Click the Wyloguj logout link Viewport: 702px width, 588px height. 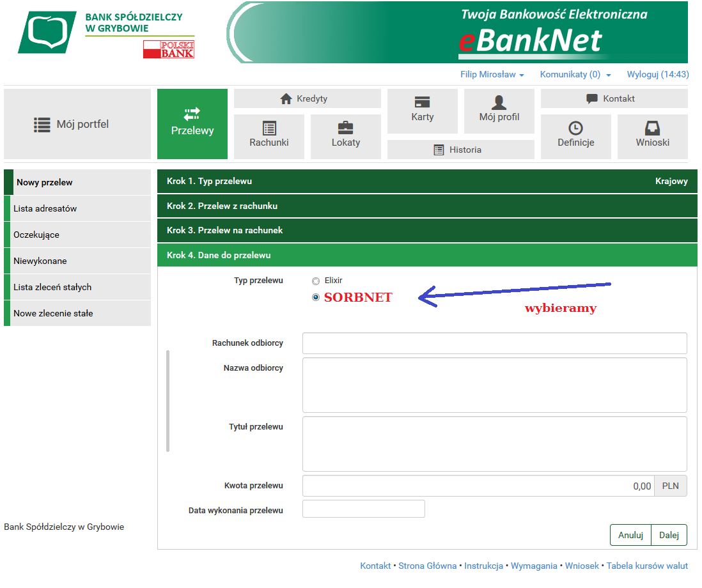[x=658, y=74]
